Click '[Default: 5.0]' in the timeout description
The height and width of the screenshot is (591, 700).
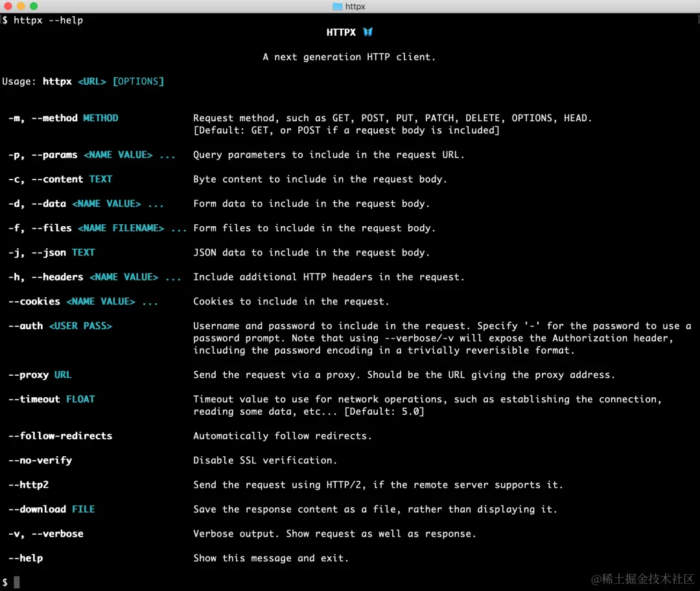(x=384, y=411)
